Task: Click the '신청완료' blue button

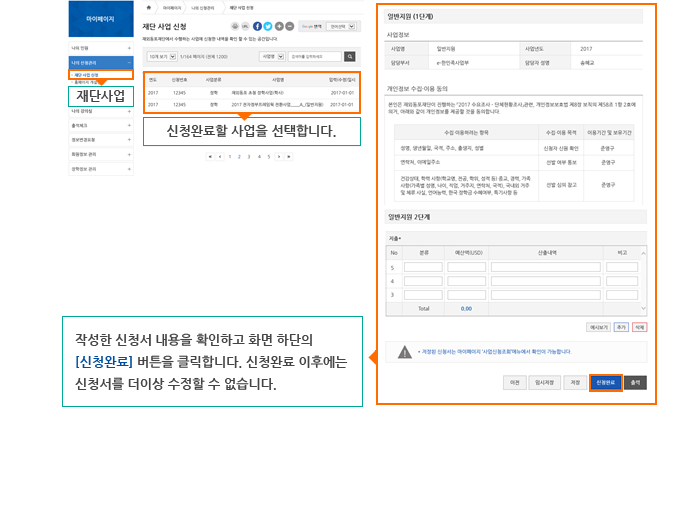Action: click(605, 383)
